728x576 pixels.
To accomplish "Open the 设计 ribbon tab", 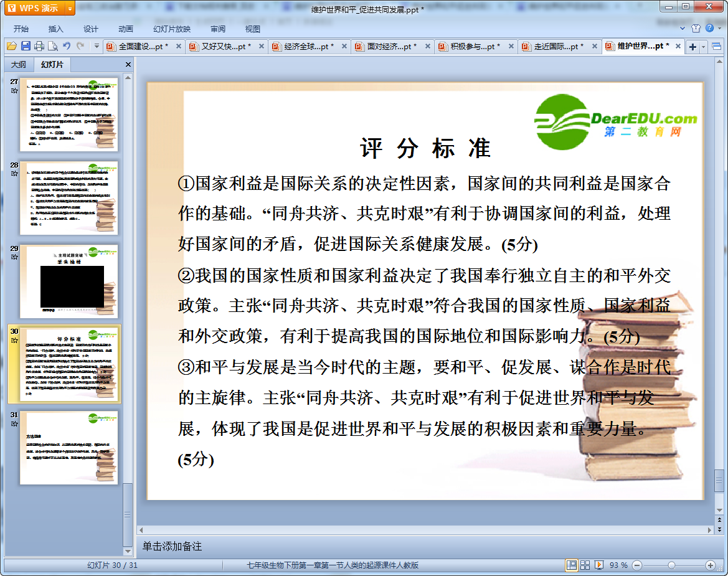I will [90, 29].
